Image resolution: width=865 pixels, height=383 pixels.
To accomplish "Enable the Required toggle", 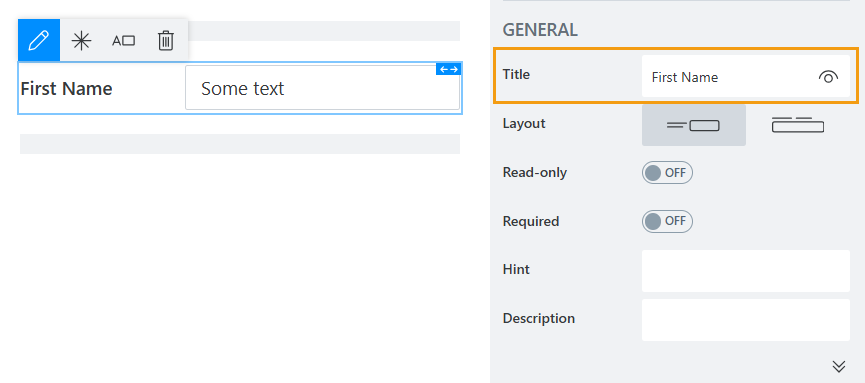I will [667, 221].
